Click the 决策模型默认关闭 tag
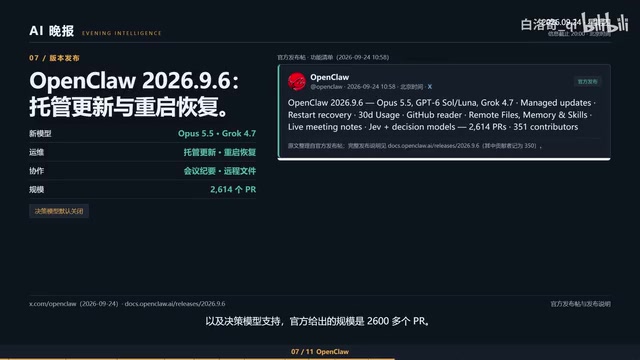 pyautogui.click(x=59, y=211)
